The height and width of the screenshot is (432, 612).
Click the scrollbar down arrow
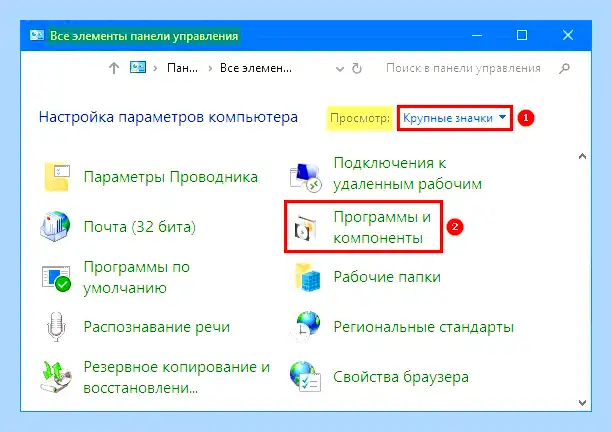click(582, 403)
